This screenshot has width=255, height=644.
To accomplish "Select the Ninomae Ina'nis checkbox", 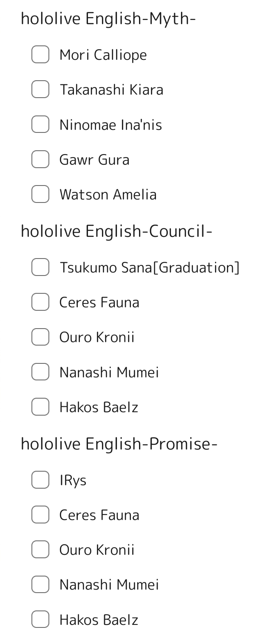I will click(40, 124).
